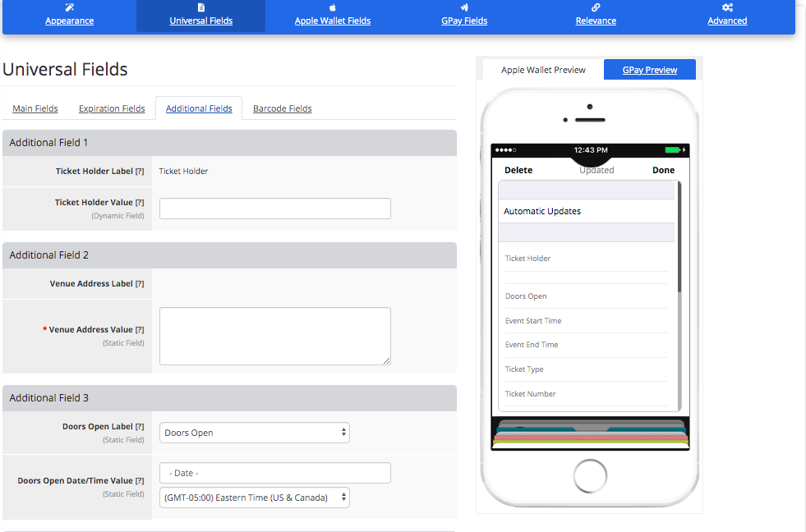Click the phone preview home button
Screen dimensions: 806x532
tap(590, 476)
